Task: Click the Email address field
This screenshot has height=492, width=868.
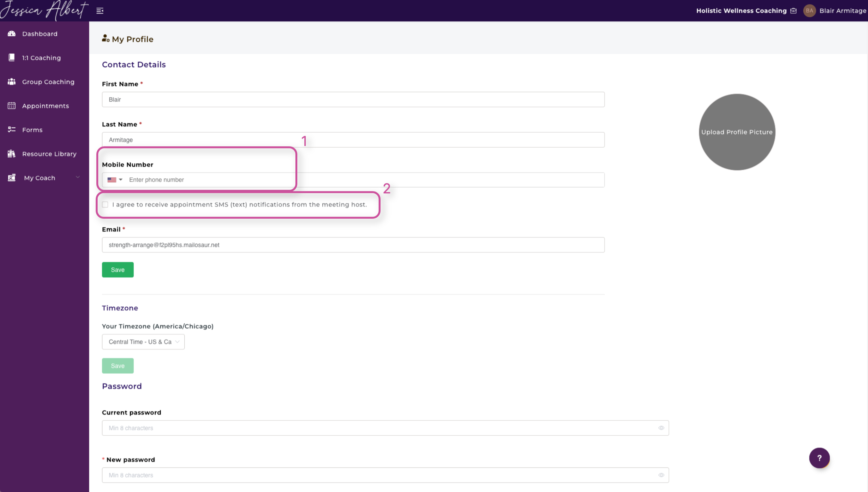Action: click(353, 245)
